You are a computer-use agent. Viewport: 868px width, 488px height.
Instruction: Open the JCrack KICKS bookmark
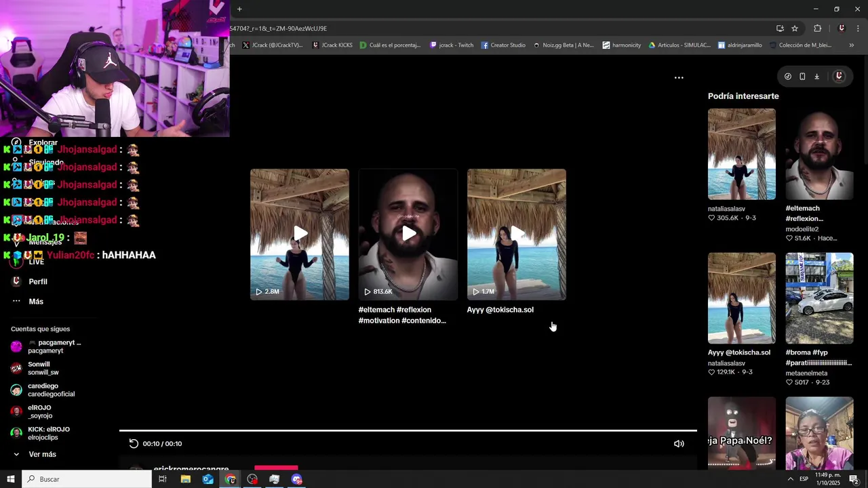point(332,45)
